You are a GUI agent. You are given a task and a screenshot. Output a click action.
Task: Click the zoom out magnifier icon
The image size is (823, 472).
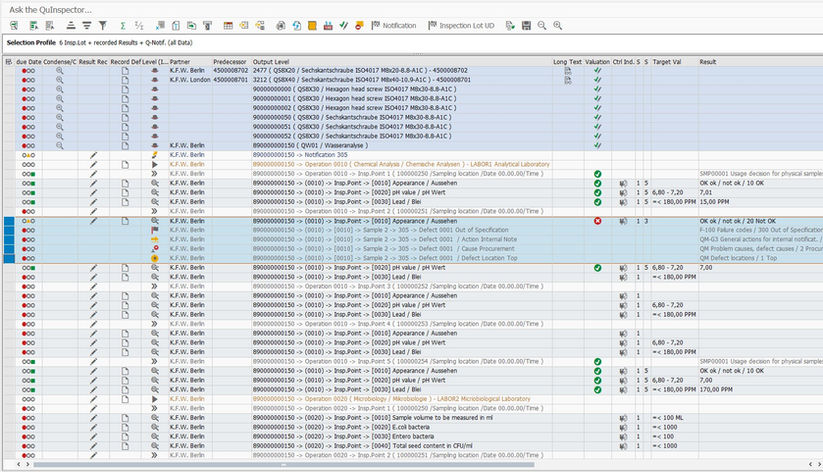[541, 25]
